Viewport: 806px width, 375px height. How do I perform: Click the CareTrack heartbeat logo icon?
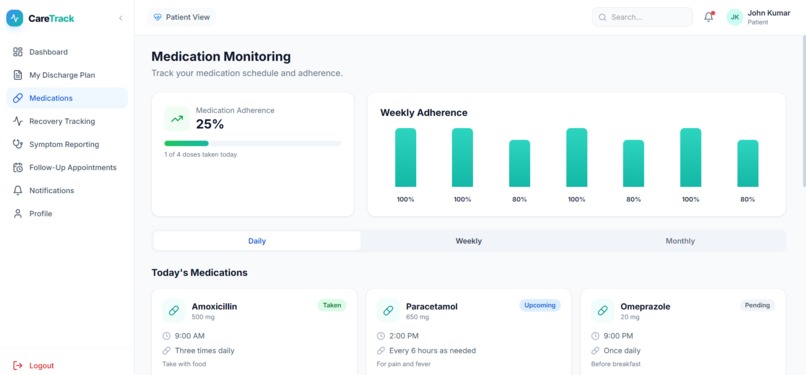[x=14, y=18]
